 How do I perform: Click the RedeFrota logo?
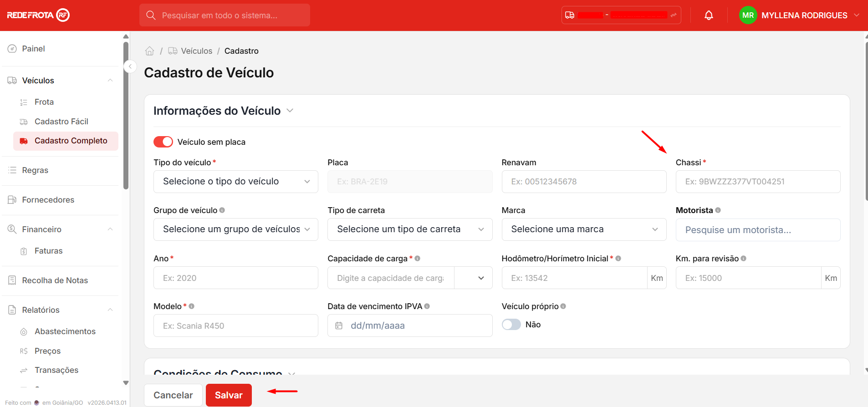click(x=38, y=15)
